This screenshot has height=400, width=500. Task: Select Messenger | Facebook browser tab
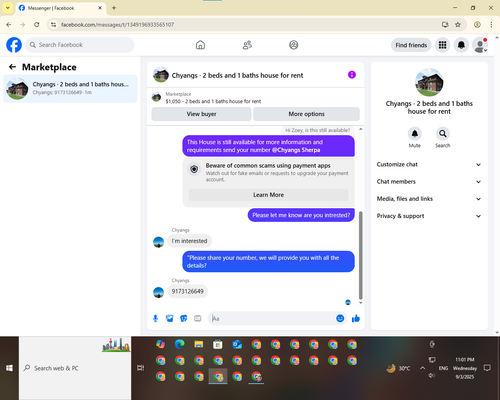[x=61, y=8]
